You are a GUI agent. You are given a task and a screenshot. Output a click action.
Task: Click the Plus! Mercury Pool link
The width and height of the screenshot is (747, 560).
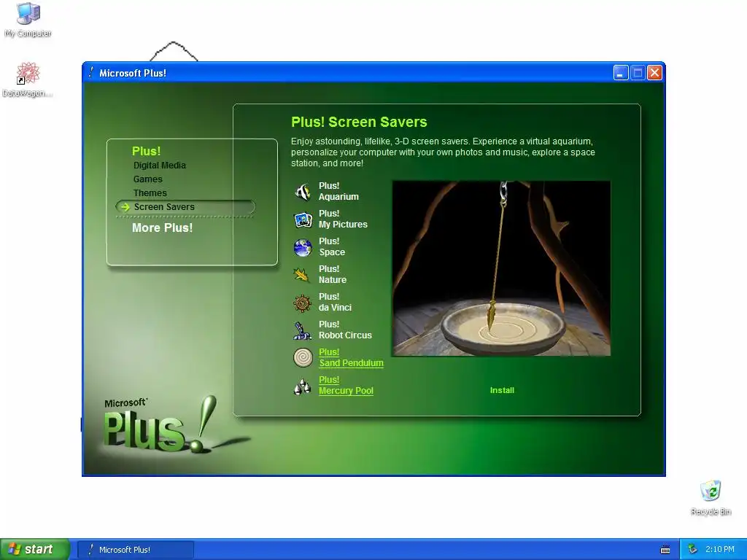[x=346, y=385]
